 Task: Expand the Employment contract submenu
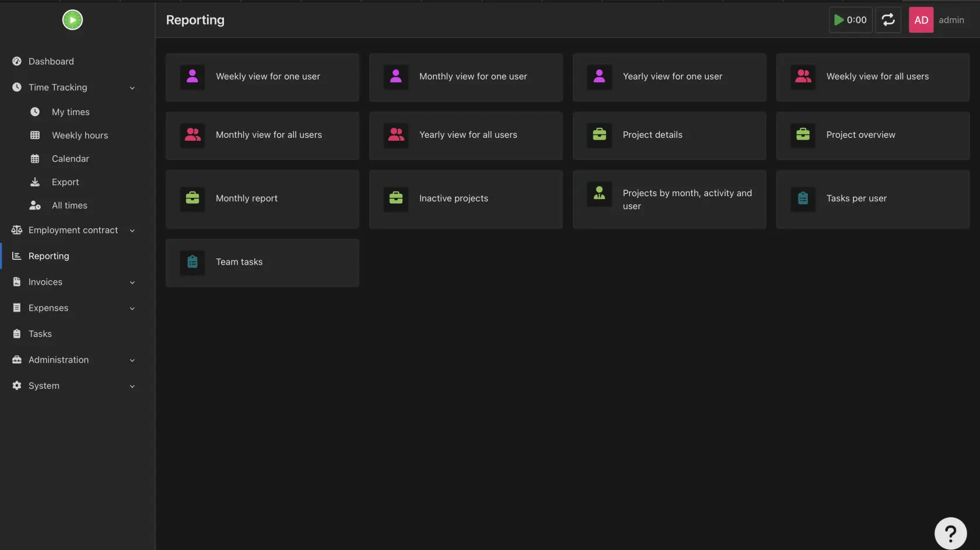click(132, 231)
